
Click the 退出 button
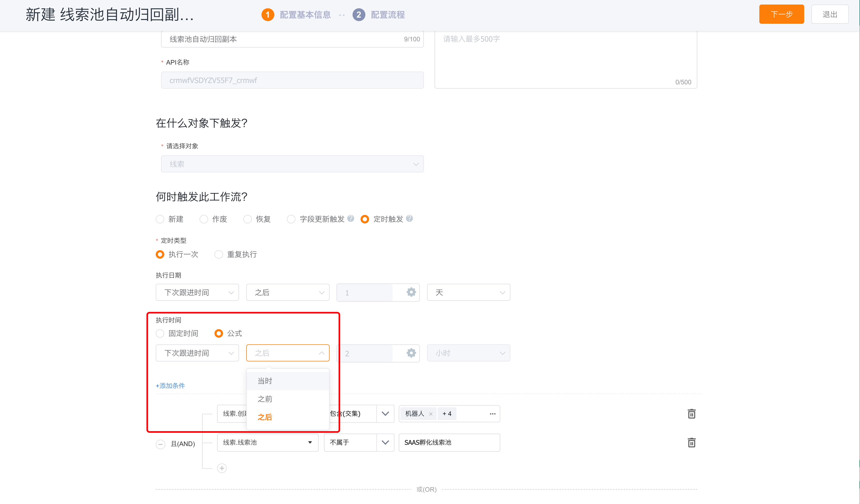[830, 14]
